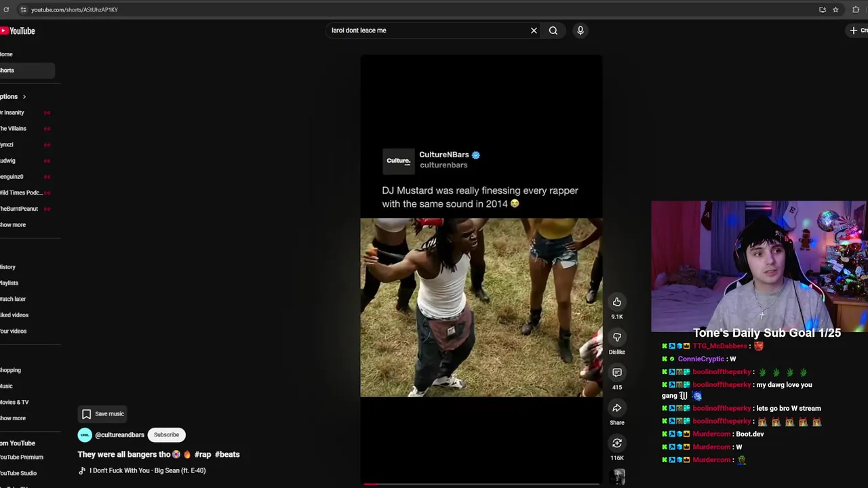This screenshot has height=488, width=868.
Task: Open comments via the 415 comments icon
Action: (x=617, y=372)
